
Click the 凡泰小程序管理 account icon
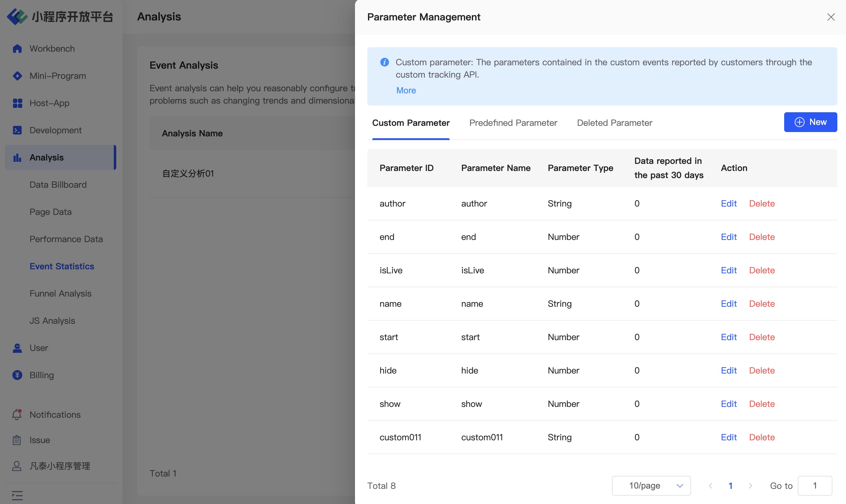[x=17, y=466]
